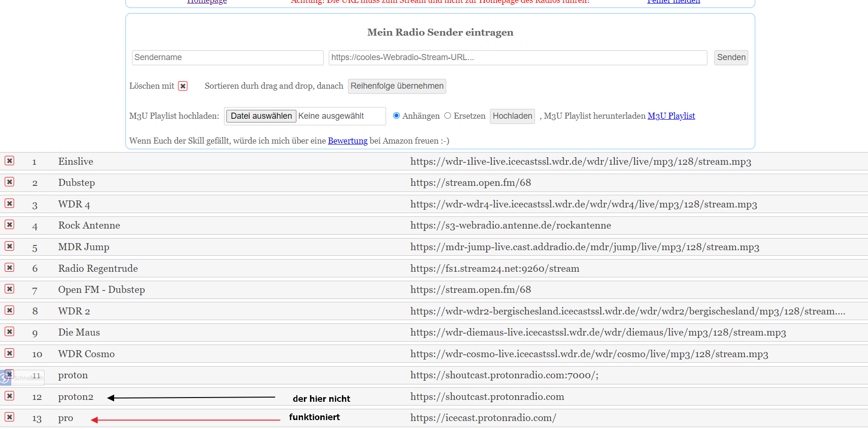This screenshot has height=429, width=868.
Task: Click the icecast.protonradio.com URL
Action: pyautogui.click(x=483, y=418)
